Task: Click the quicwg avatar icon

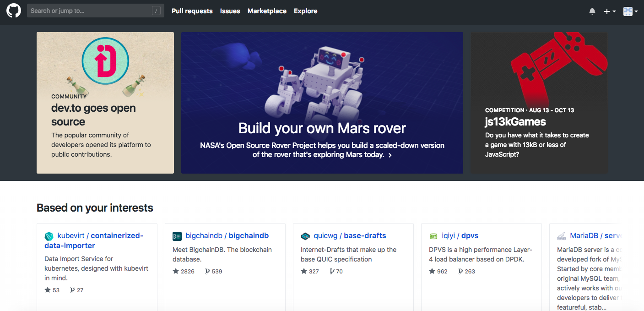Action: point(305,236)
